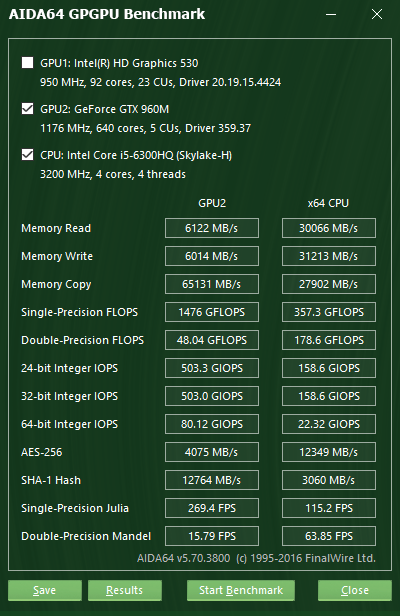Minimize the AIDA64 GPGPU Benchmark window
The height and width of the screenshot is (616, 400).
[331, 15]
